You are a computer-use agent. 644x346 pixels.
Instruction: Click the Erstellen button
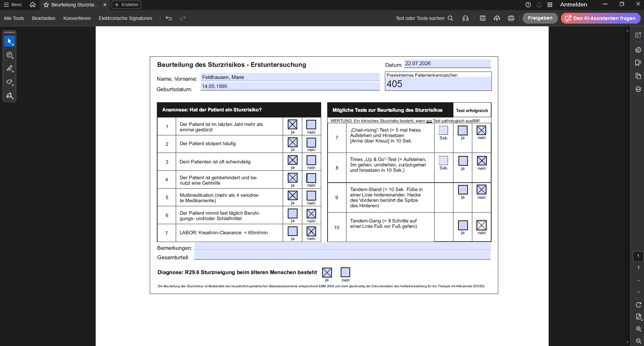(127, 5)
